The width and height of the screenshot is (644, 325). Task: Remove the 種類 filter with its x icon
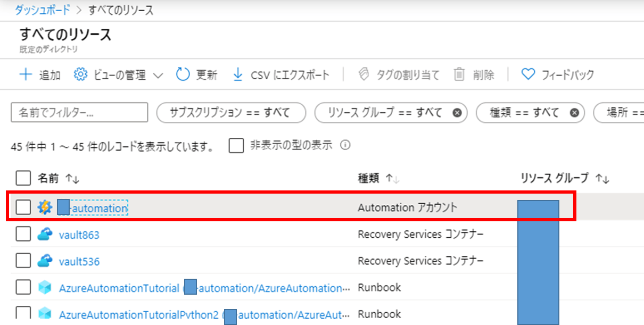pos(574,113)
